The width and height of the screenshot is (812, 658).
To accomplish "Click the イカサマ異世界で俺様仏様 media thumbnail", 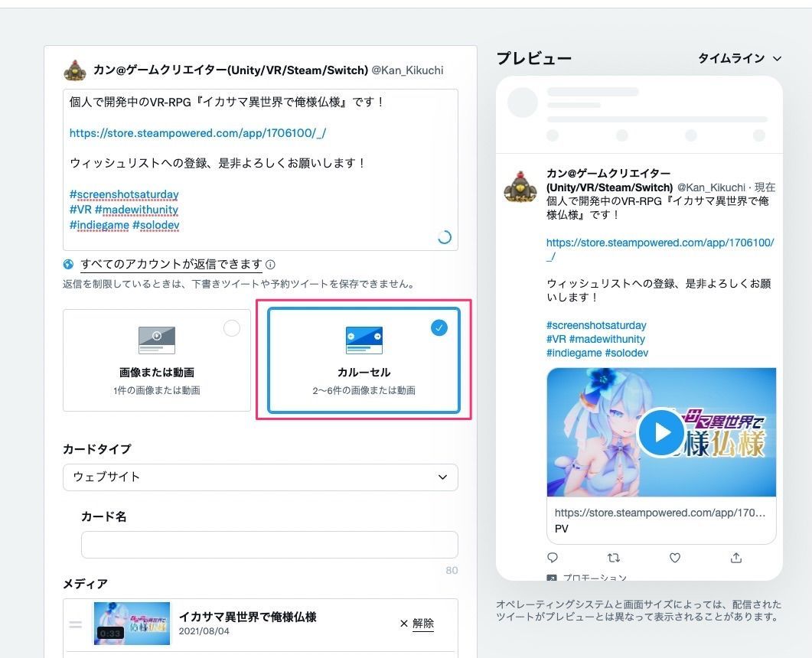I will [x=132, y=624].
